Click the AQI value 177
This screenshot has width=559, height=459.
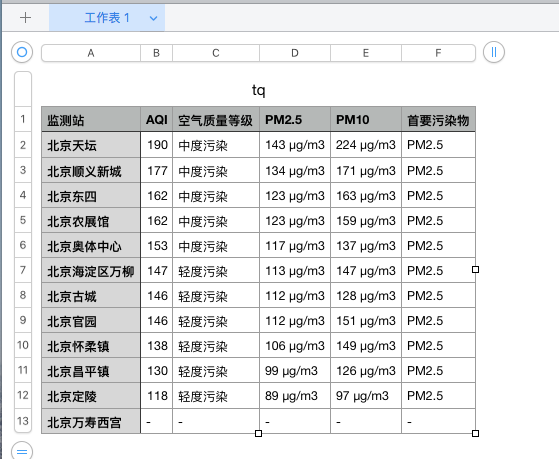pos(157,170)
